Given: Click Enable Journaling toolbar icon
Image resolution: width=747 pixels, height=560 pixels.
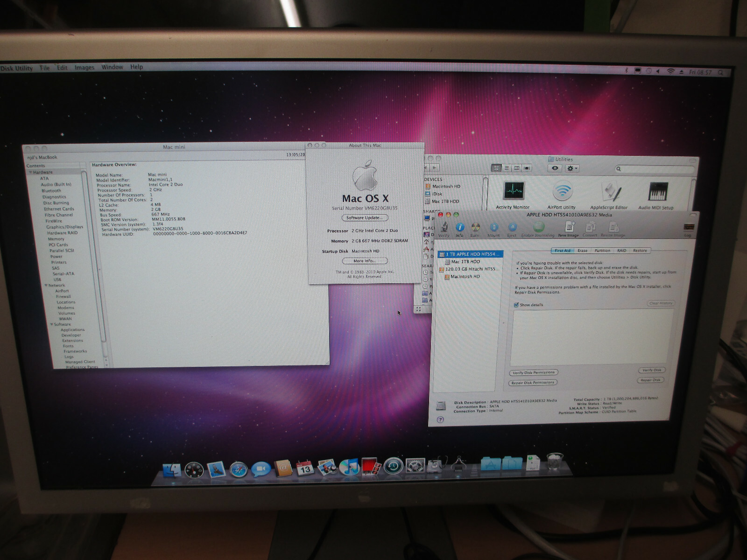Looking at the screenshot, I should pyautogui.click(x=539, y=227).
